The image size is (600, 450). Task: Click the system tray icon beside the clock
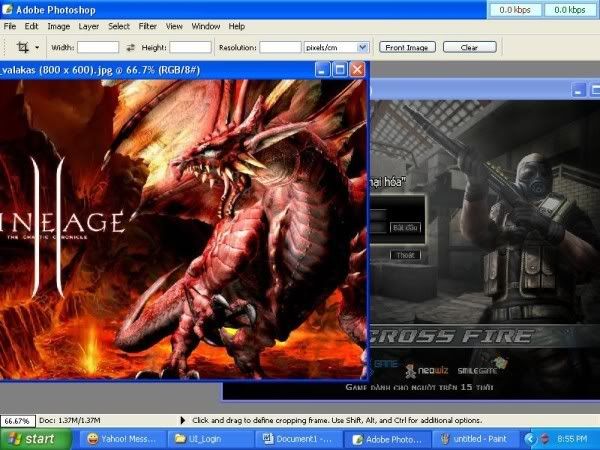[545, 439]
